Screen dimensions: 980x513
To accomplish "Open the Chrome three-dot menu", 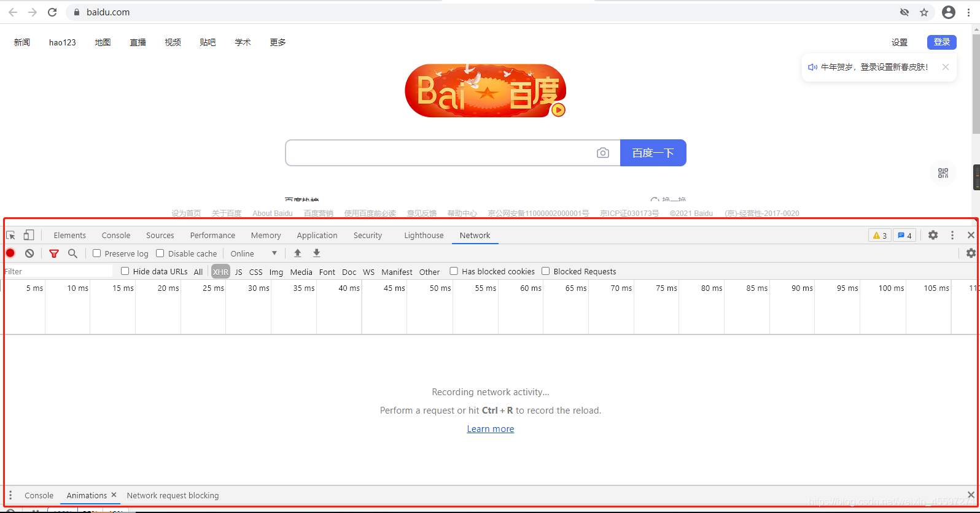I will click(969, 12).
